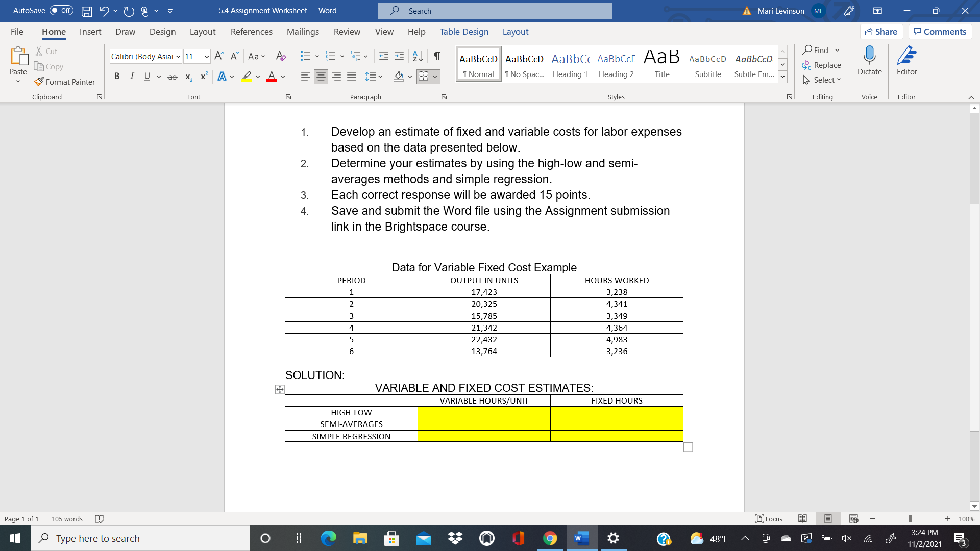The width and height of the screenshot is (980, 551).
Task: Apply text highlight color
Action: click(x=247, y=76)
